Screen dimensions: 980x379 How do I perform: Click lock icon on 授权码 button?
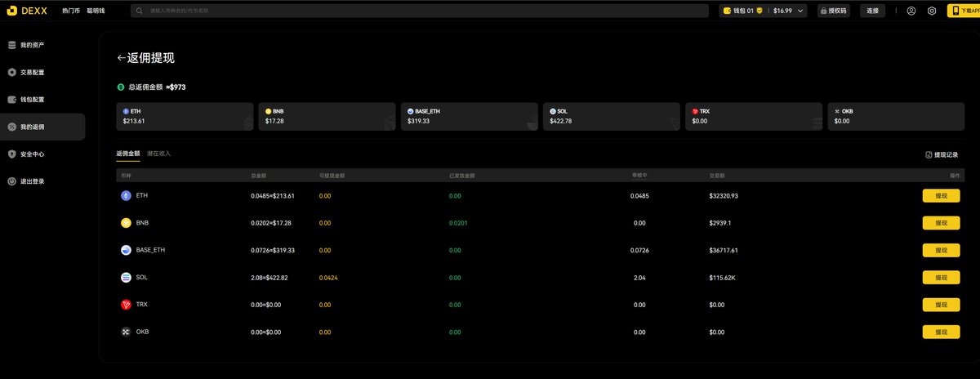coord(825,11)
